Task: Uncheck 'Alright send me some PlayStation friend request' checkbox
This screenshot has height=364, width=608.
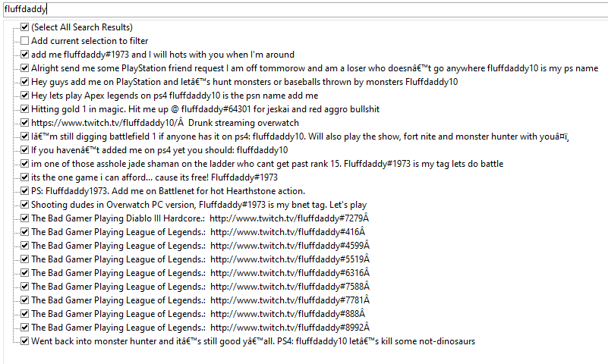Action: [25, 68]
